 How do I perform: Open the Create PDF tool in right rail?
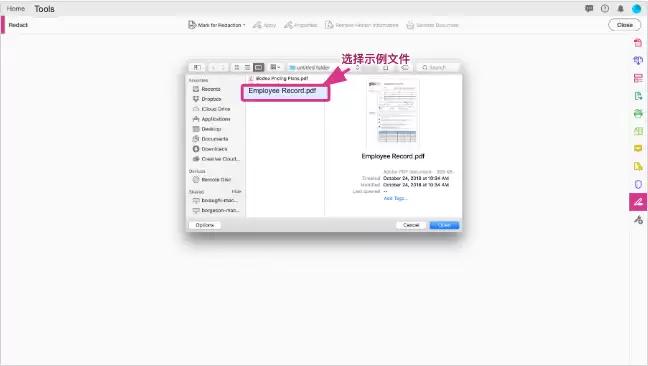(638, 43)
